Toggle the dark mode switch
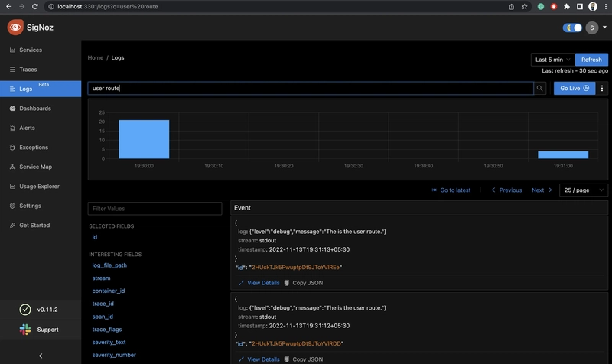612x364 pixels. 572,28
